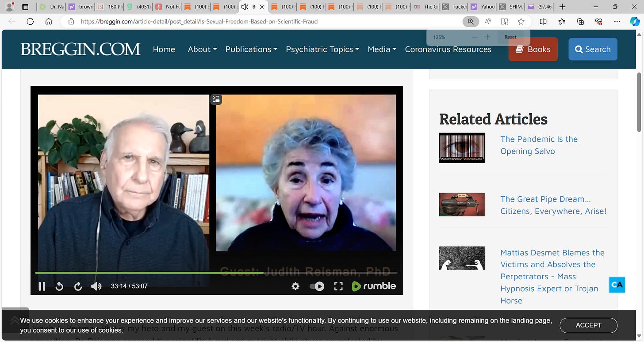Open the Copilot sidebar icon

pyautogui.click(x=635, y=21)
